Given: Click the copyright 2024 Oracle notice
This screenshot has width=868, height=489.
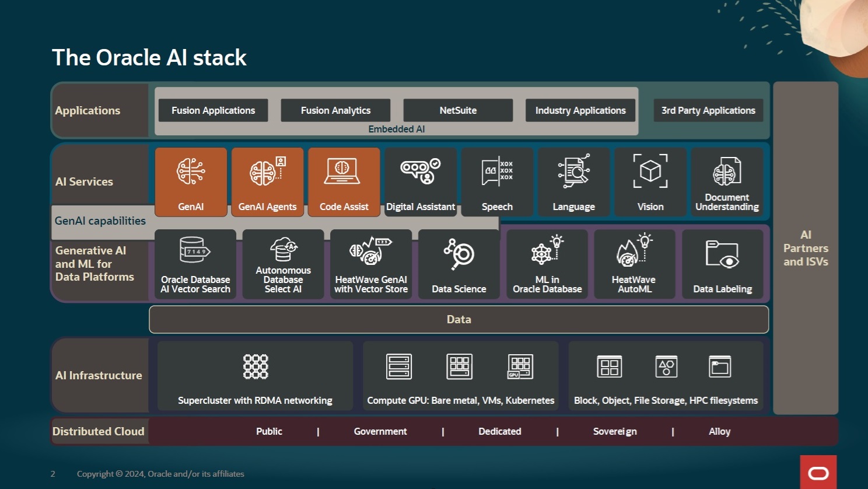Looking at the screenshot, I should point(160,474).
